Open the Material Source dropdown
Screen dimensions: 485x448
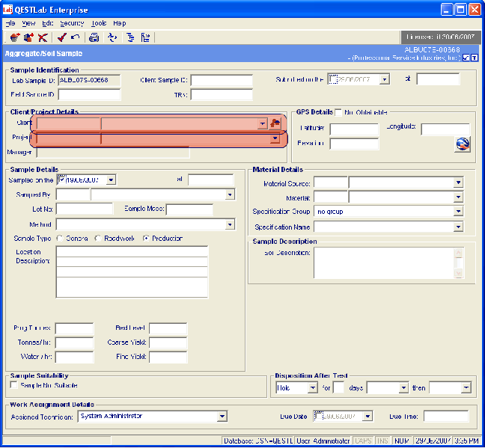coord(458,182)
